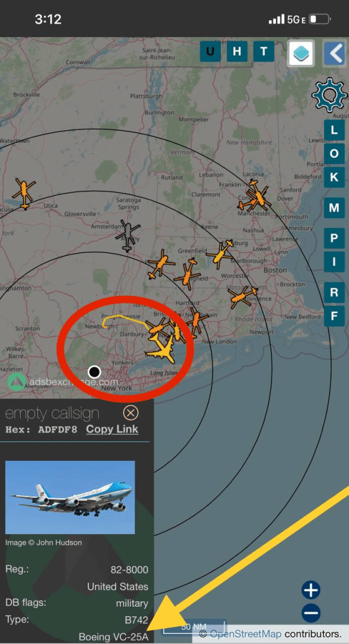Tap the Air Force One aircraft photo
The height and width of the screenshot is (644, 349).
coord(70,497)
